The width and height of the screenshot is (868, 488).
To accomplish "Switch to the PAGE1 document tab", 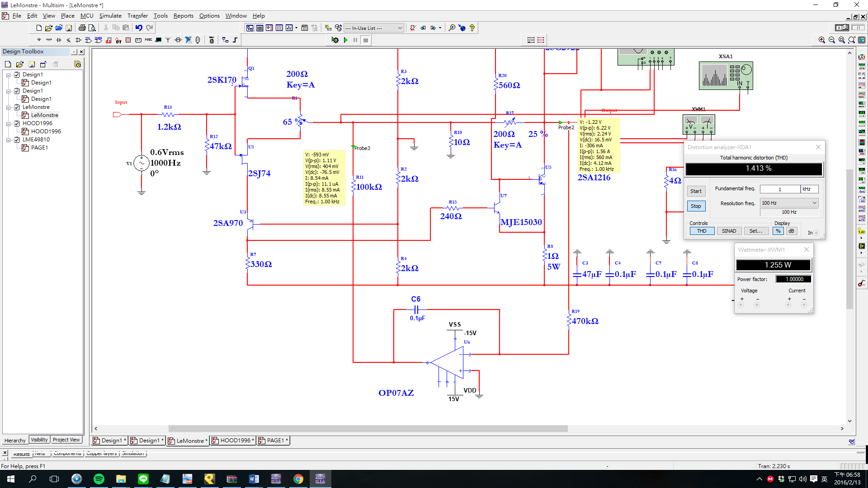I will [x=273, y=441].
